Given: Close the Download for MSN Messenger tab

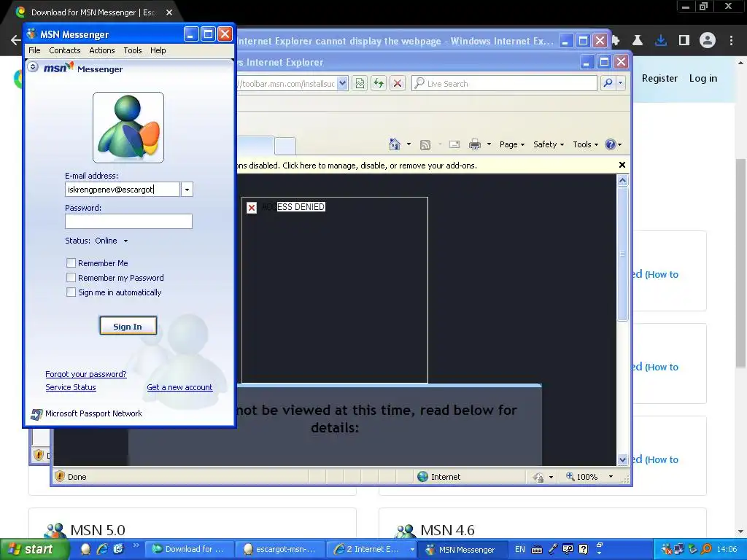Looking at the screenshot, I should [169, 12].
